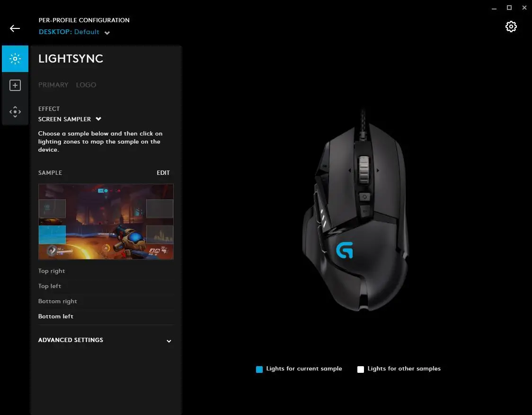Switch to the LOGO tab
Screen dimensions: 532x415
[86, 85]
